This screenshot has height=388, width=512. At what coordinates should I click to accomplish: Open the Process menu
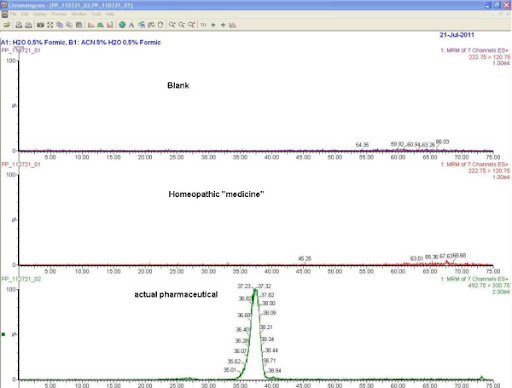pyautogui.click(x=59, y=14)
